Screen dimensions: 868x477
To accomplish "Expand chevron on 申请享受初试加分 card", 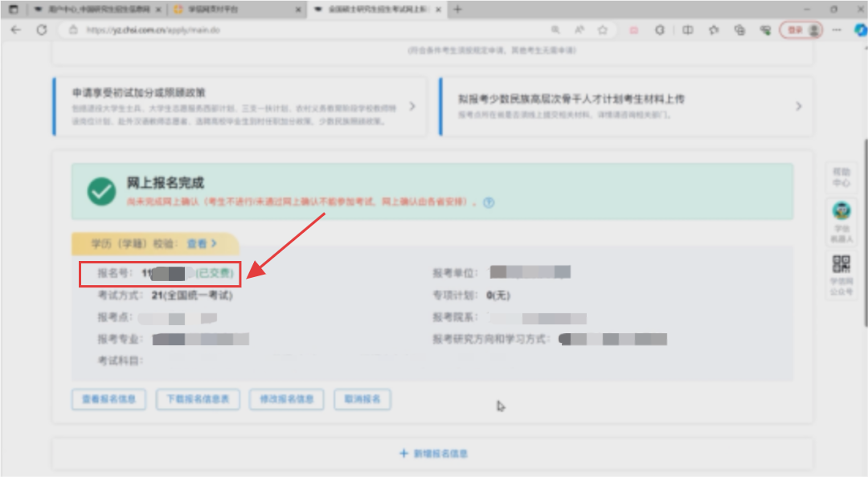I will click(x=411, y=106).
